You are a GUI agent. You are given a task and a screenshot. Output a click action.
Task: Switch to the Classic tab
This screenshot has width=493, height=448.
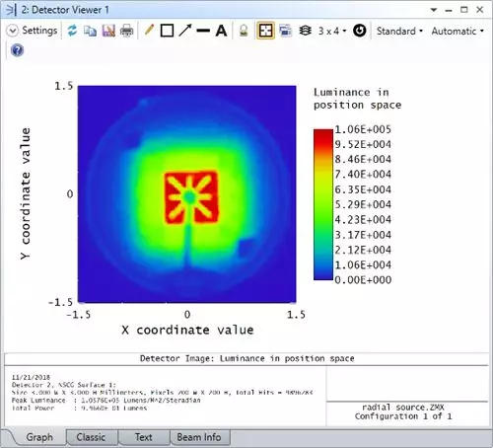tap(91, 437)
